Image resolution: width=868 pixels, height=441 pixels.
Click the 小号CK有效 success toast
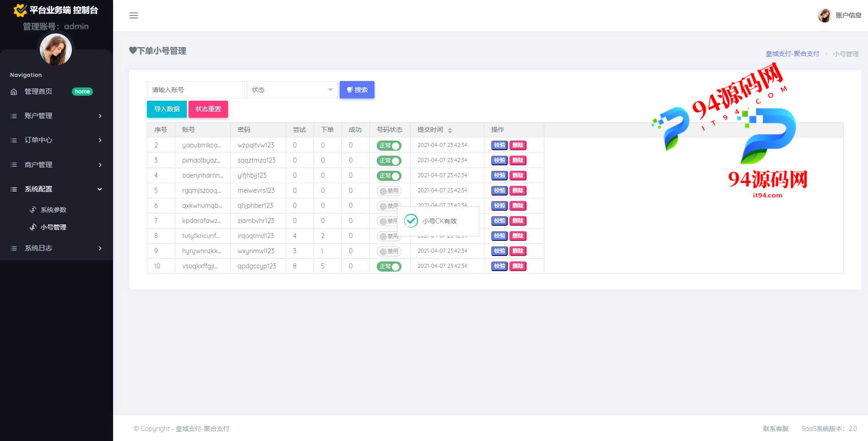[x=438, y=221]
